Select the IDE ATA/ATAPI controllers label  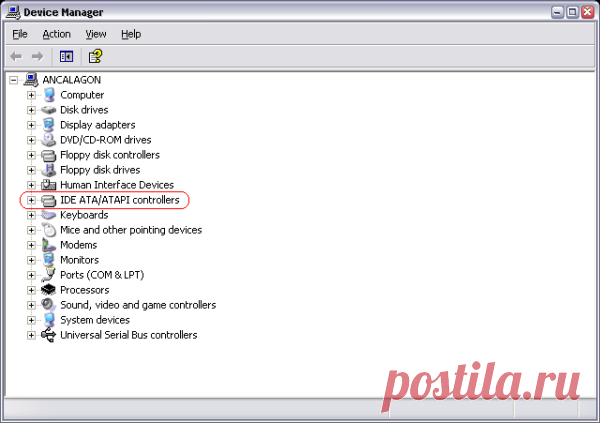[x=120, y=200]
